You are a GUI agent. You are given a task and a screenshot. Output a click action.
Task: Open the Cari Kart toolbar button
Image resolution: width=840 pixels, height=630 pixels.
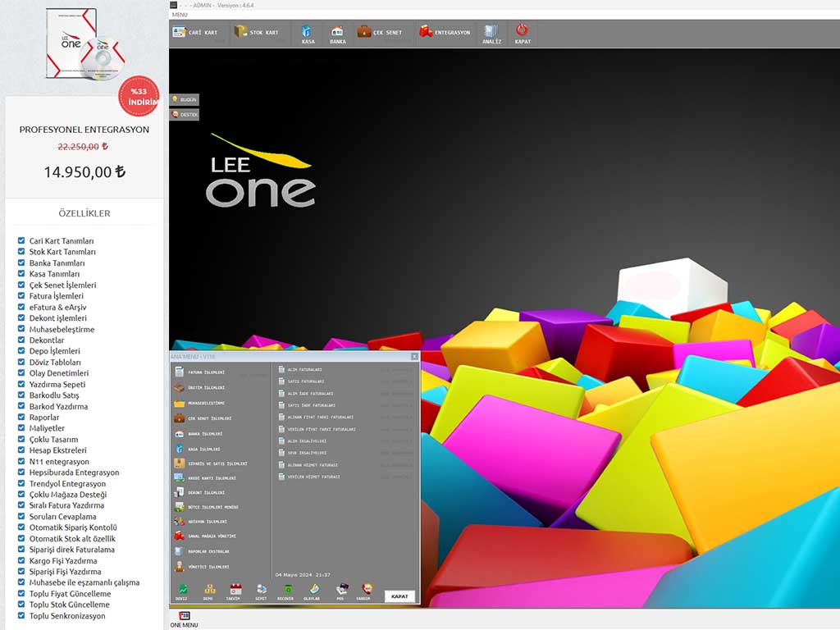coord(195,33)
